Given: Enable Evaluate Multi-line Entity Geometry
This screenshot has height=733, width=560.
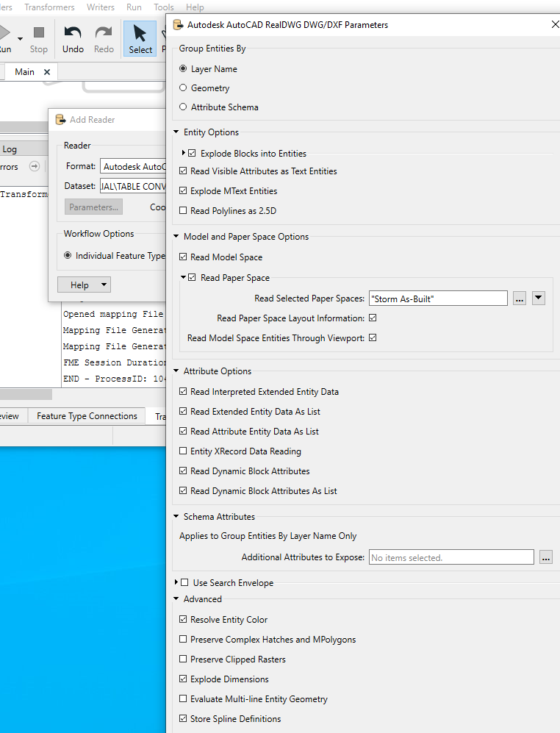Looking at the screenshot, I should point(183,699).
